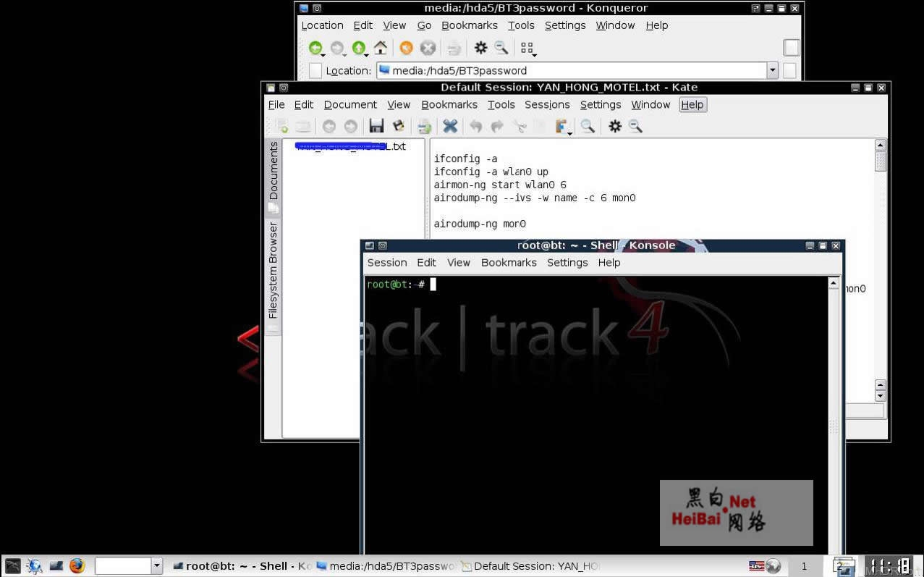Expand the taskbar run-command dropdown
The height and width of the screenshot is (577, 924).
pos(156,566)
